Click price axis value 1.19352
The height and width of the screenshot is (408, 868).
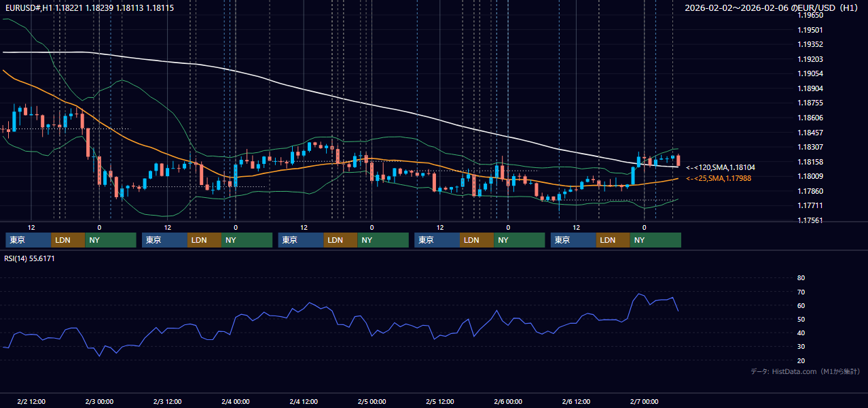click(x=810, y=44)
